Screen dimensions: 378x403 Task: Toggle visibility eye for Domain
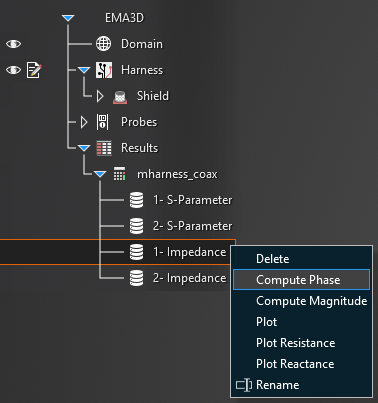(13, 44)
